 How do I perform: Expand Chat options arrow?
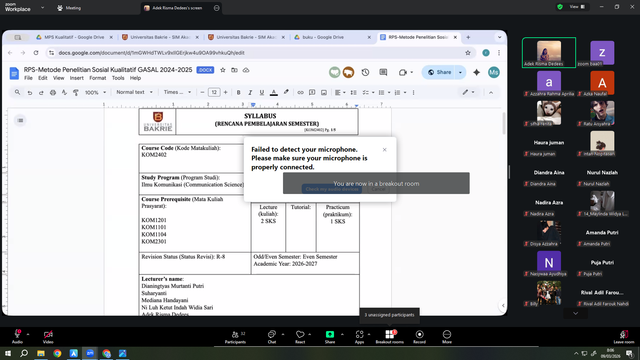tap(283, 334)
